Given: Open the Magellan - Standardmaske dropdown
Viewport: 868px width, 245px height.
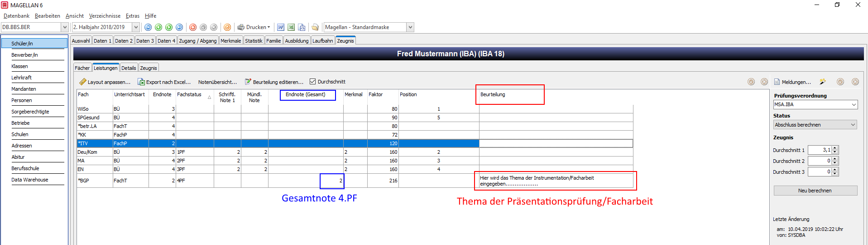Looking at the screenshot, I should click(410, 27).
